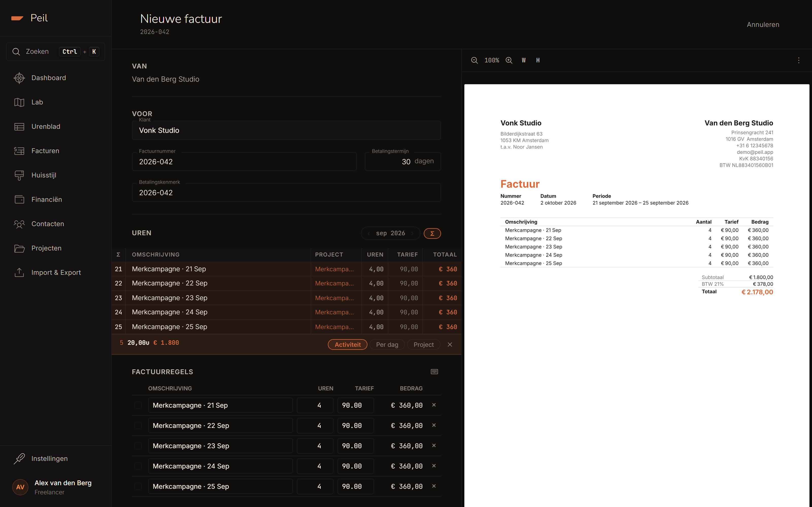The image size is (812, 507).
Task: Tick checkbox for Merkcampagne · 21 Sep line
Action: [x=138, y=405]
